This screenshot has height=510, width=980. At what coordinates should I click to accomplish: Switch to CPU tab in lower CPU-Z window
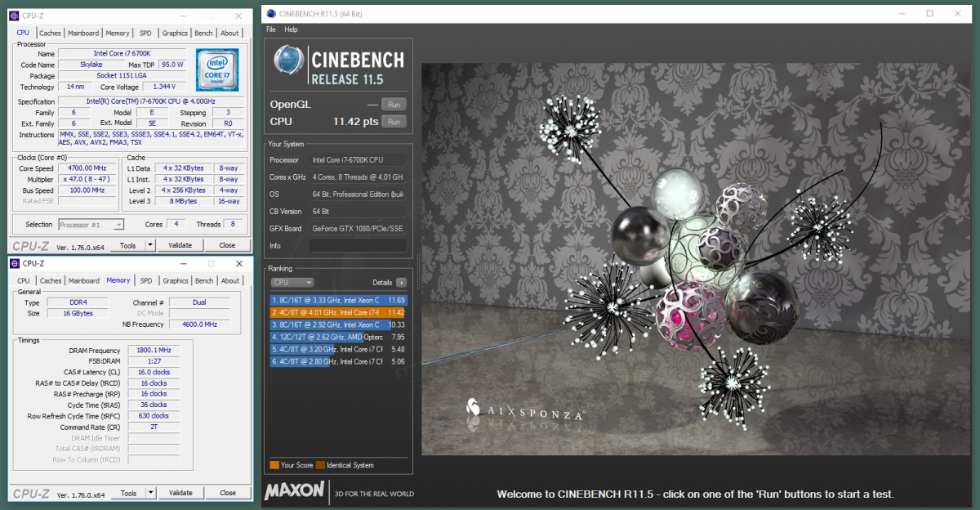pyautogui.click(x=23, y=281)
